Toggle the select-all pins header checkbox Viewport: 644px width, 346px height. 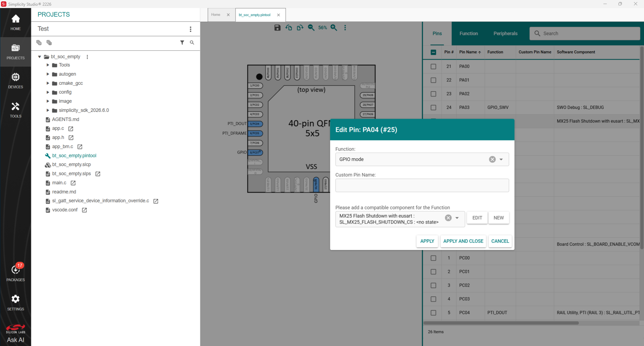tap(433, 52)
